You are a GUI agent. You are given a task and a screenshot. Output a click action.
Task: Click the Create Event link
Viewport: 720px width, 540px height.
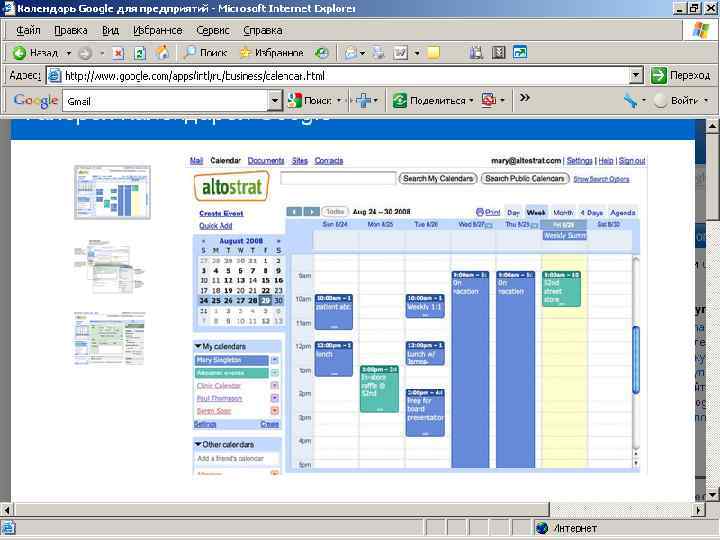[x=221, y=213]
